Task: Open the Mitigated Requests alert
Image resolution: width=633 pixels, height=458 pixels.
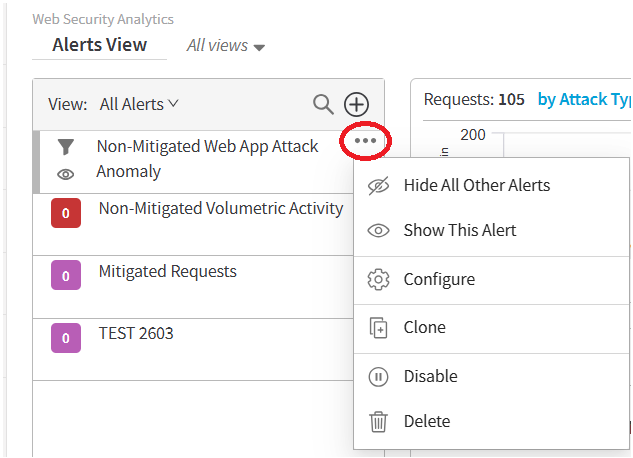Action: click(167, 272)
